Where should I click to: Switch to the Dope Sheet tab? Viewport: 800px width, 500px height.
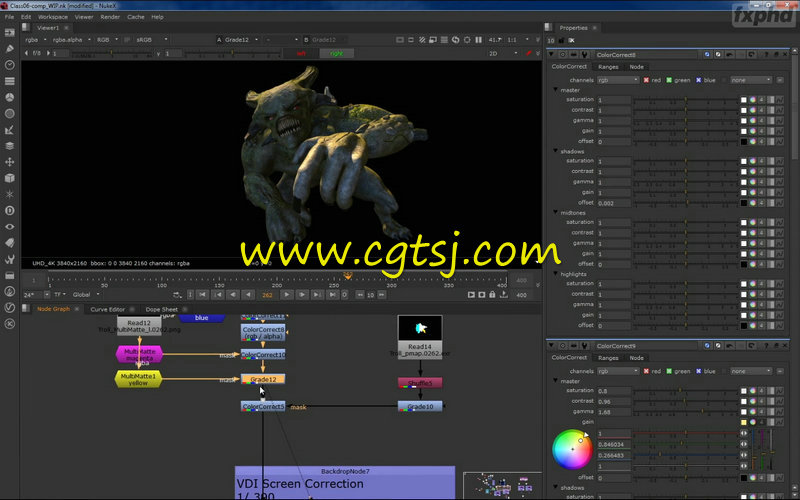click(161, 309)
